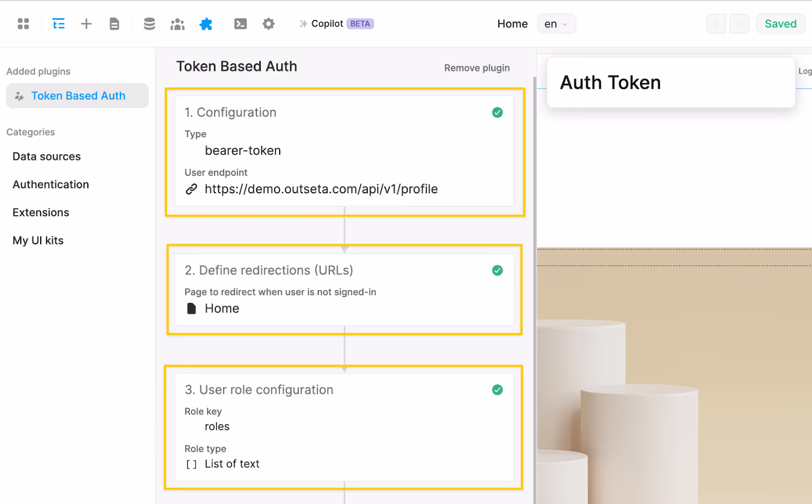Open the Extensions category
Screen dimensions: 812x504
tap(41, 212)
